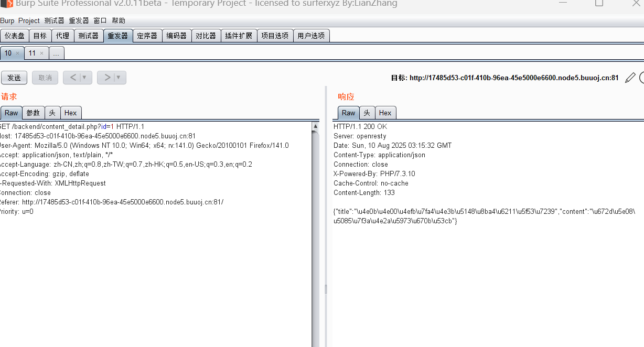Click 'Content-Type: application/json' response line
644x347 pixels.
click(379, 155)
